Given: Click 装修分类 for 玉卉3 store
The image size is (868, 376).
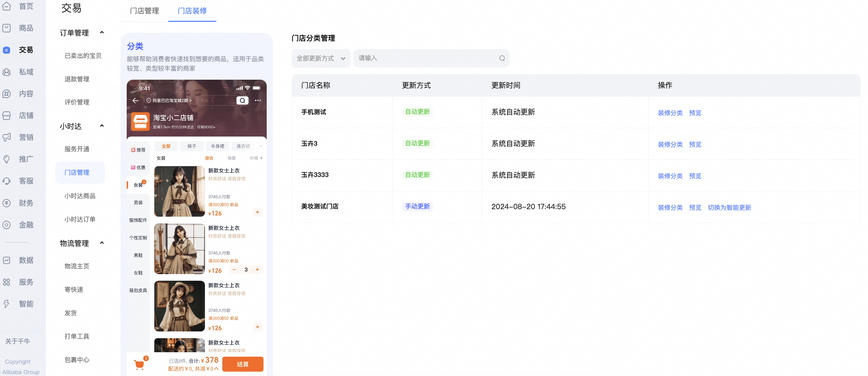Looking at the screenshot, I should [670, 144].
